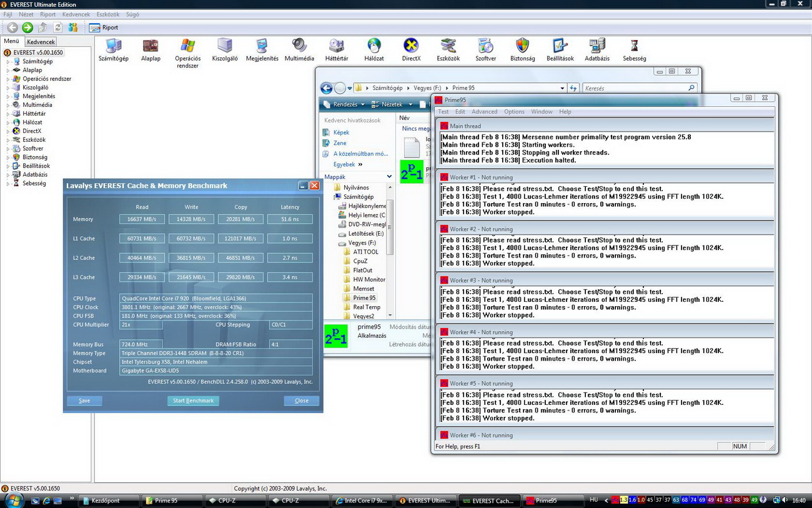This screenshot has width=812, height=508.
Task: Expand the Háttértár node in EVEREST tree
Action: tap(8, 114)
